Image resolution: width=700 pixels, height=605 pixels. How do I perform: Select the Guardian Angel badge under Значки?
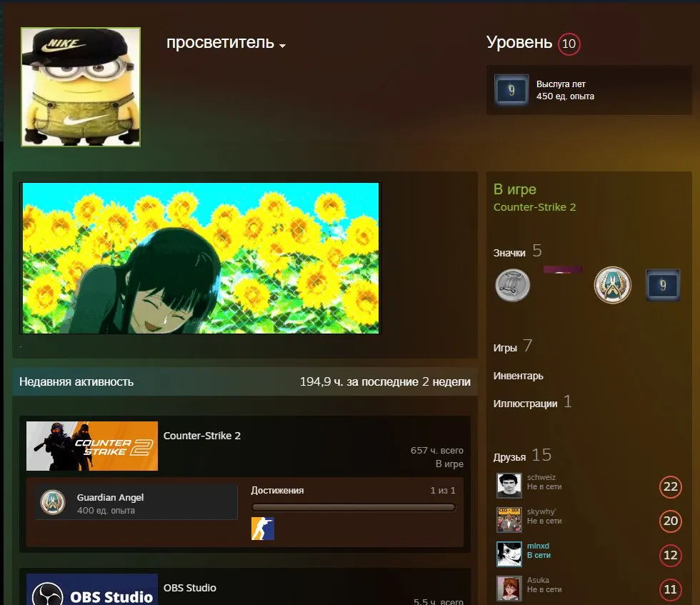[613, 285]
